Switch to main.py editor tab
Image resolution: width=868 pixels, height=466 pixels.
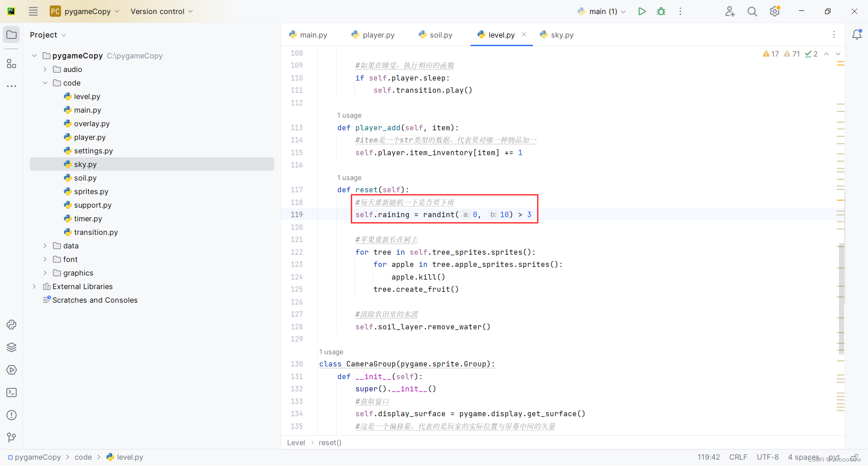308,35
